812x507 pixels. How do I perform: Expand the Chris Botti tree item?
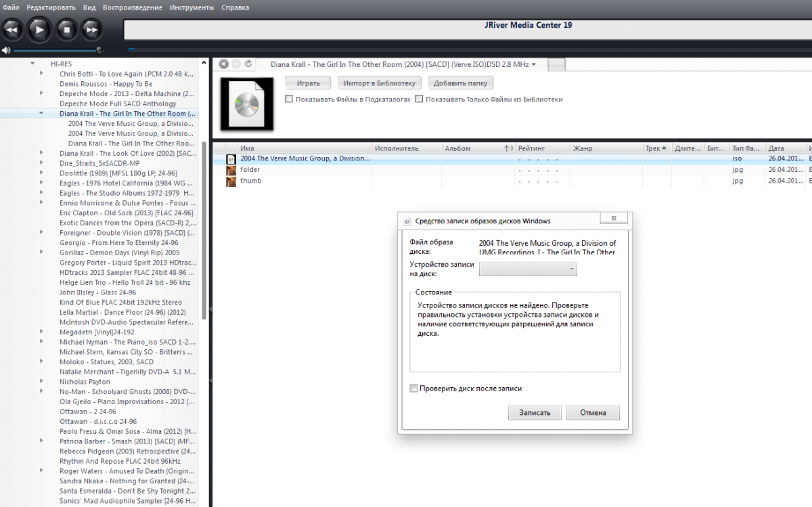[x=42, y=74]
